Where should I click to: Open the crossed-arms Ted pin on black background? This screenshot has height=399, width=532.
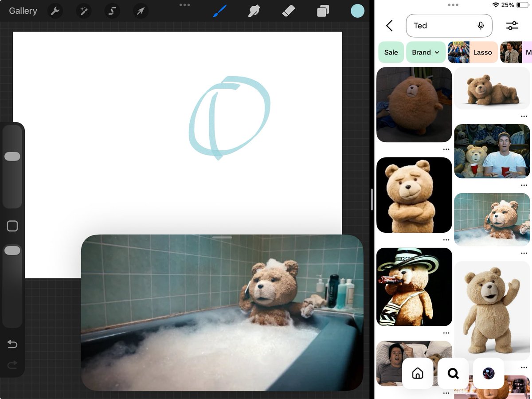tap(414, 195)
